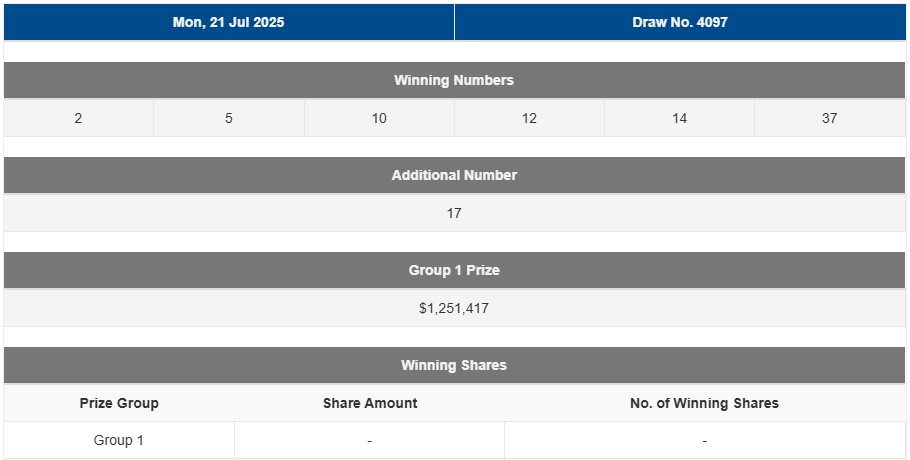Click the Winning Shares header bar
910x460 pixels.
[x=454, y=365]
